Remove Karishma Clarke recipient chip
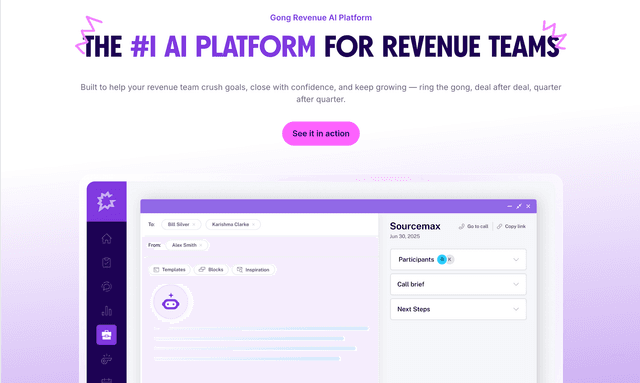The width and height of the screenshot is (640, 383). click(253, 225)
